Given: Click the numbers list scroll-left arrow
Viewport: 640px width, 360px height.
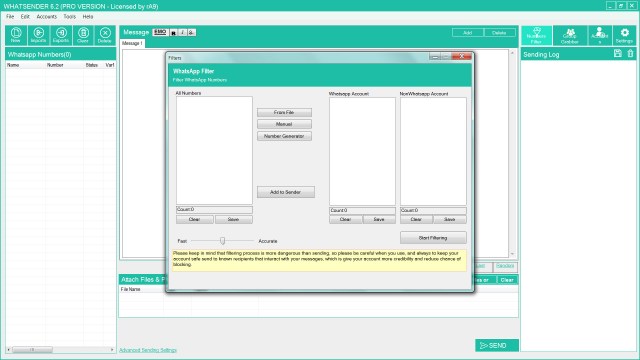Looking at the screenshot, I should [x=9, y=350].
